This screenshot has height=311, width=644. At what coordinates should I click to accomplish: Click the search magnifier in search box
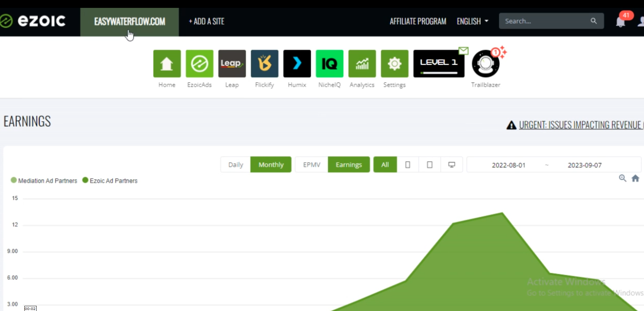click(594, 21)
